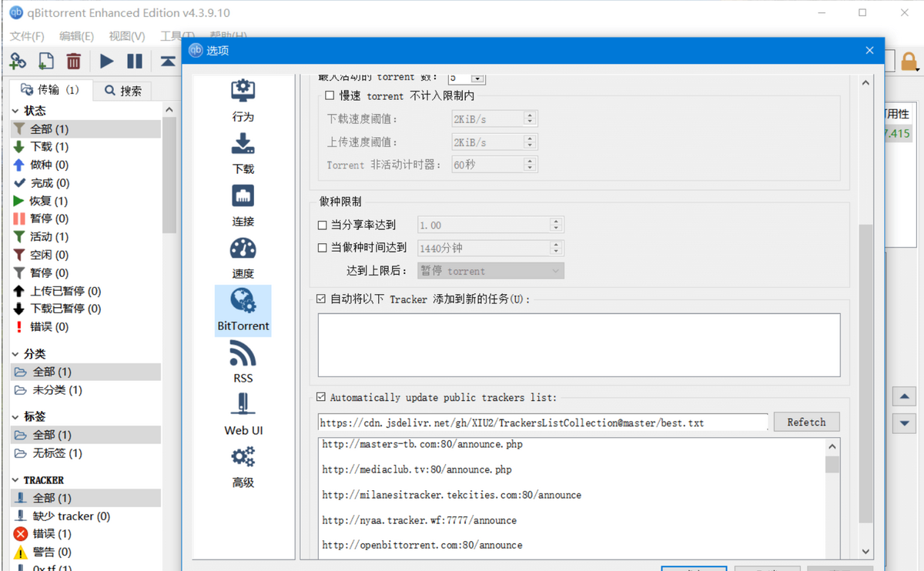Switch to 传输 (1) tab
This screenshot has width=924, height=571.
[x=49, y=89]
